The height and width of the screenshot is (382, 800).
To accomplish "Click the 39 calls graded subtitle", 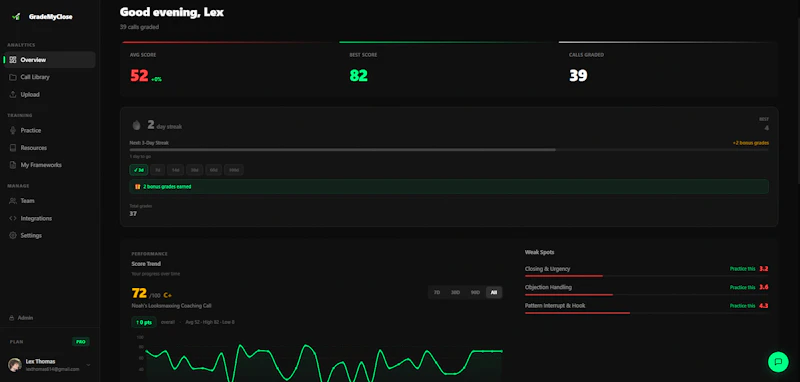I will [x=139, y=27].
